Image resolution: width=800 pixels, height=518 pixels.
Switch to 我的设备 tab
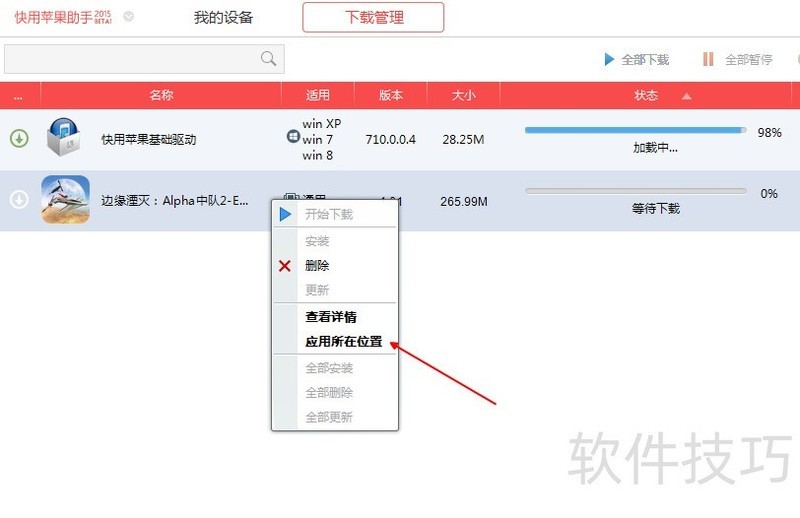coord(223,17)
